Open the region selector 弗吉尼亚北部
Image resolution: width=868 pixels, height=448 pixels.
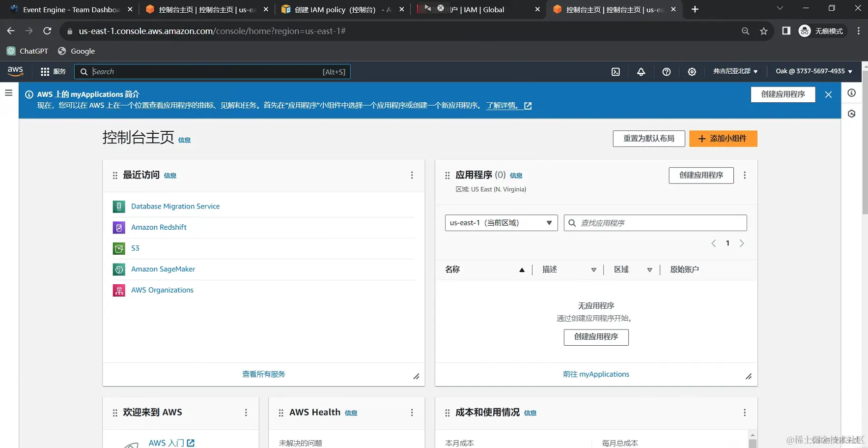[x=735, y=71]
